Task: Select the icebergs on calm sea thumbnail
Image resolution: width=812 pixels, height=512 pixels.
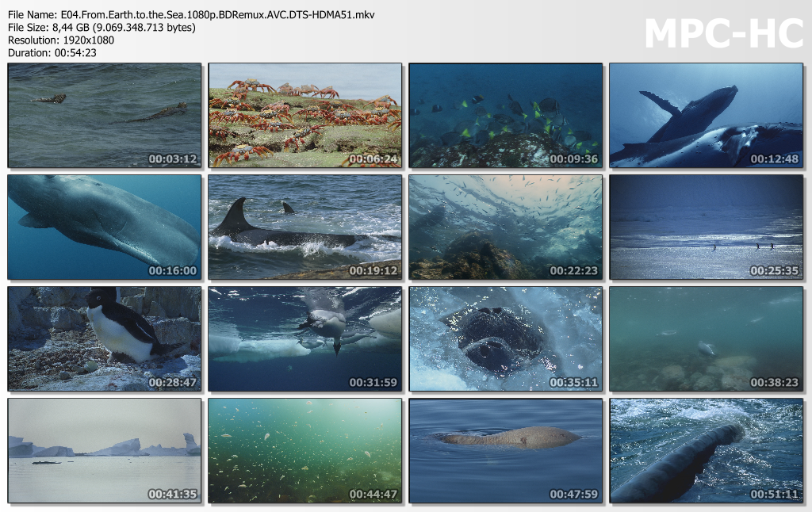Action: click(x=105, y=450)
